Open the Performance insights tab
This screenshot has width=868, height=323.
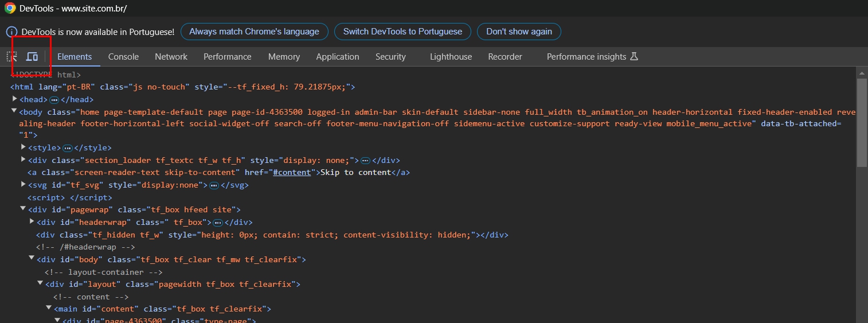tap(587, 57)
